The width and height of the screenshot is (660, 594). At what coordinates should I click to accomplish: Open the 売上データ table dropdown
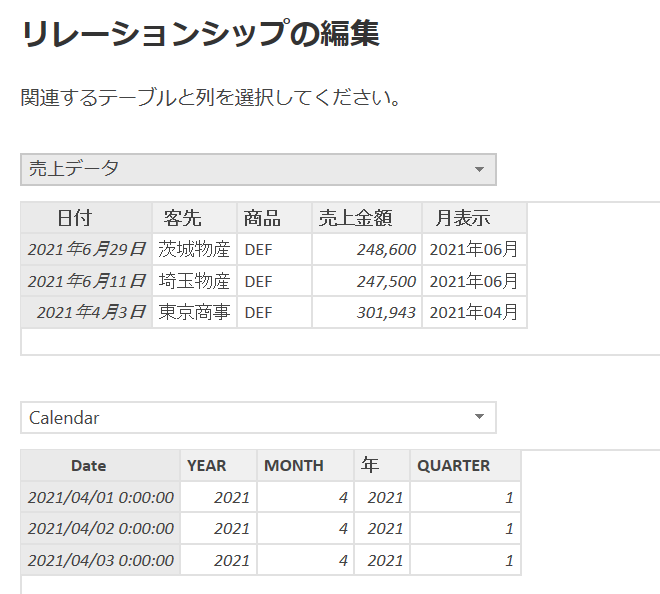point(258,169)
